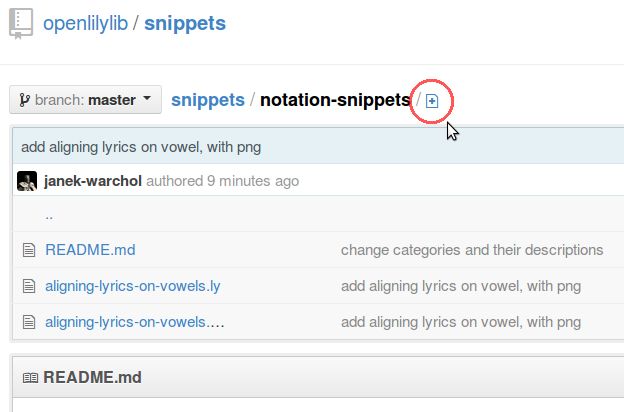Click the git branch icon in branch button
The image size is (624, 412).
point(25,100)
